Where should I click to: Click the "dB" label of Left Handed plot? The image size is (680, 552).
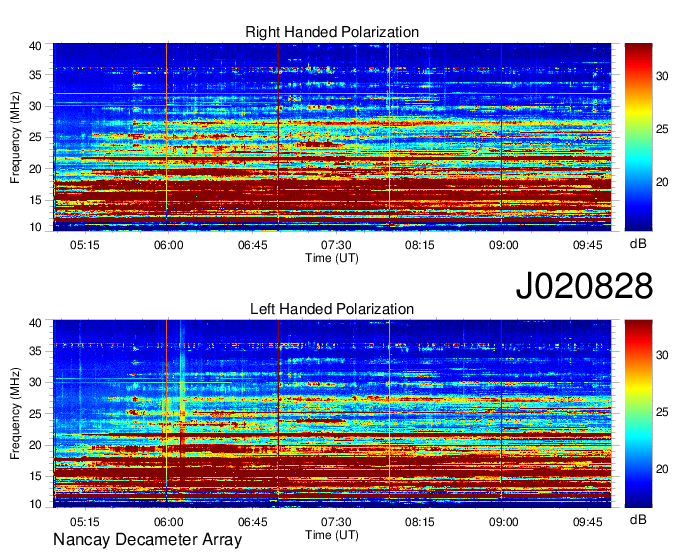click(638, 519)
